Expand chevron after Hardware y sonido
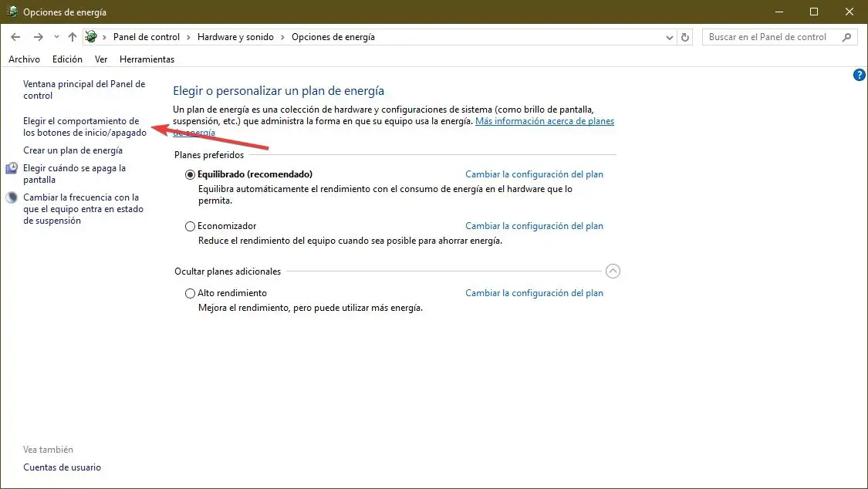 coord(283,37)
